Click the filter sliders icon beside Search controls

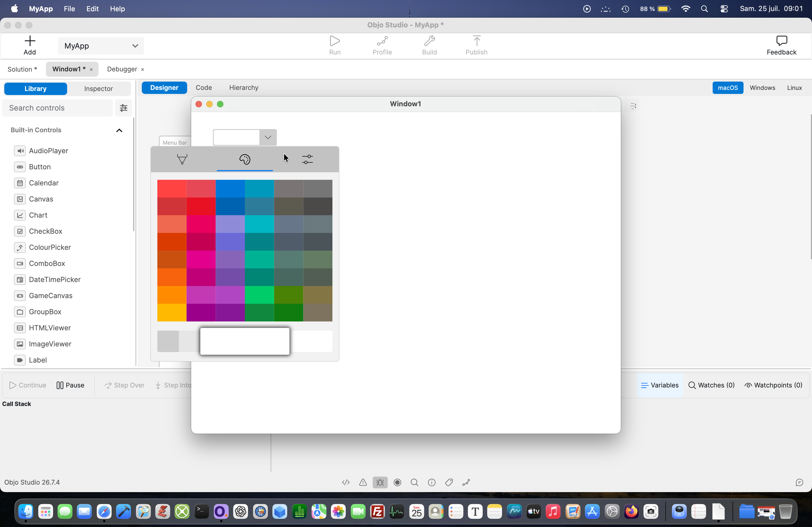tap(124, 108)
